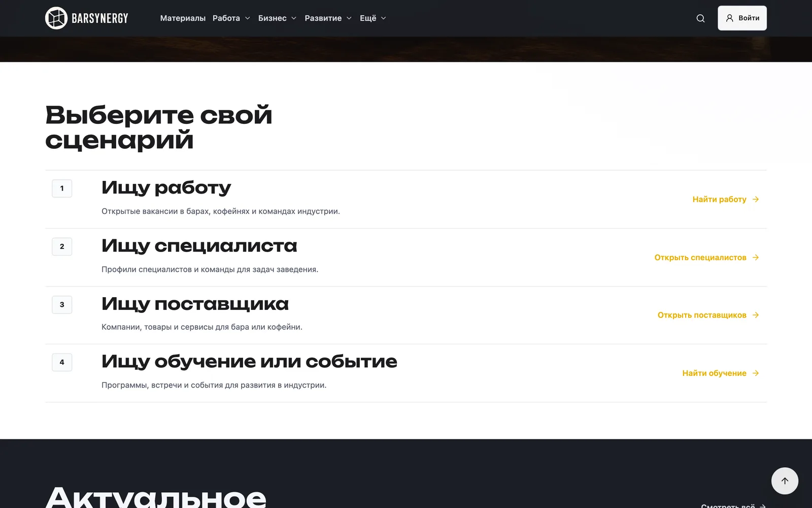Click description about компании, товары и сервисы

coord(202,327)
